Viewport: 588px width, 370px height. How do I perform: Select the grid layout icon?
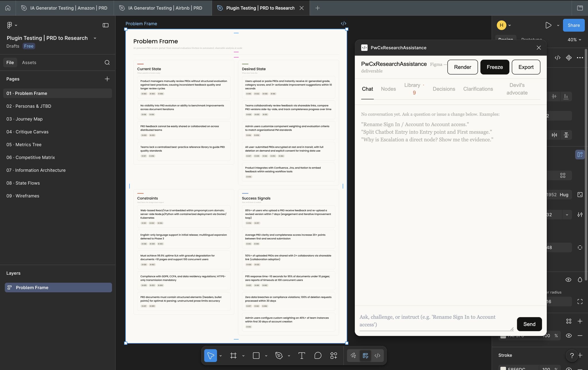[x=563, y=175]
